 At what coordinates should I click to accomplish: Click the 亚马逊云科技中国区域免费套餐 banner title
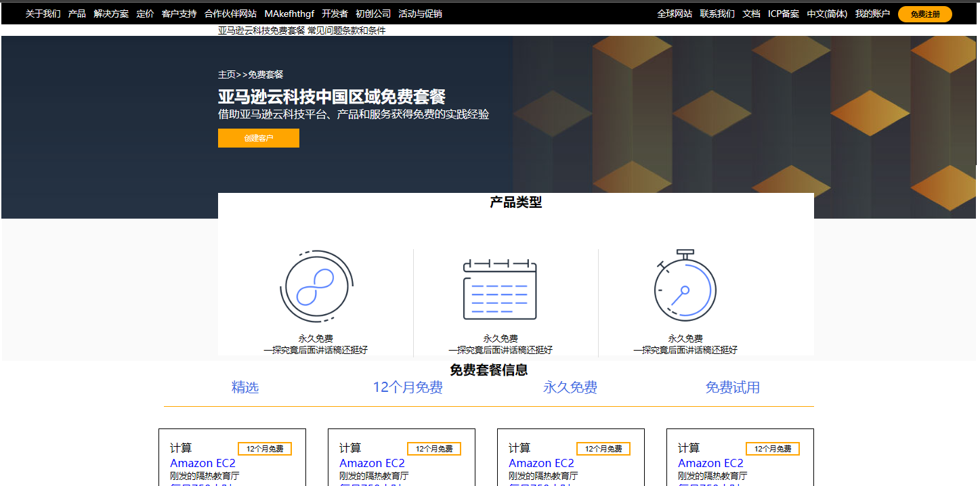pos(332,97)
